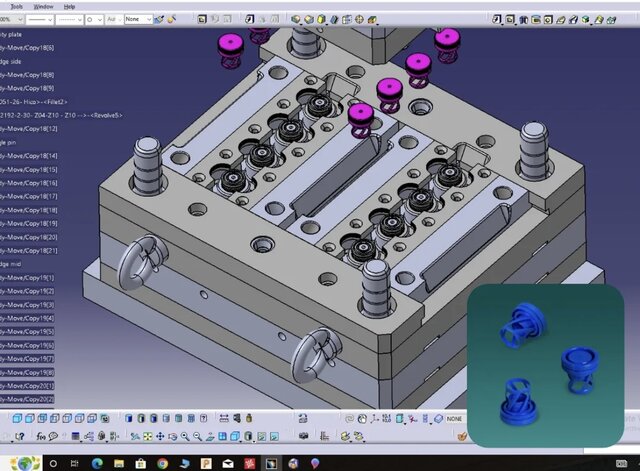This screenshot has width=640, height=471.
Task: Open the Windows Start menu
Action: pos(27,463)
